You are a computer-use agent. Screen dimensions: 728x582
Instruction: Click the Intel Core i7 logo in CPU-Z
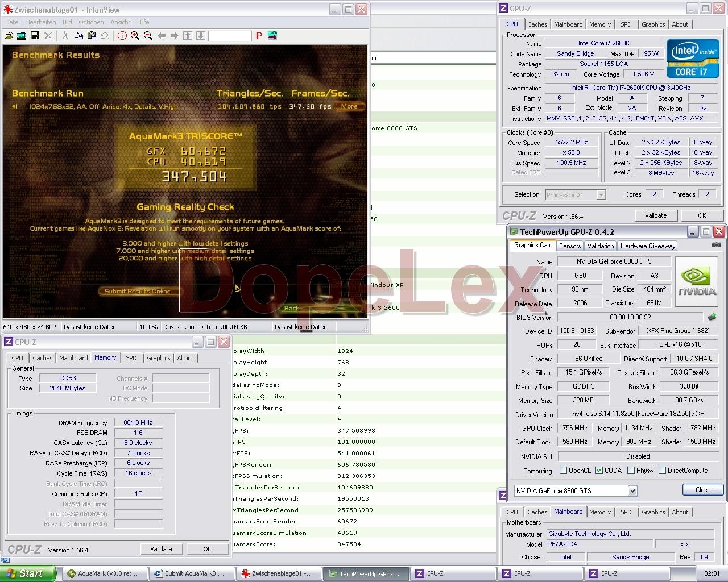(x=692, y=59)
